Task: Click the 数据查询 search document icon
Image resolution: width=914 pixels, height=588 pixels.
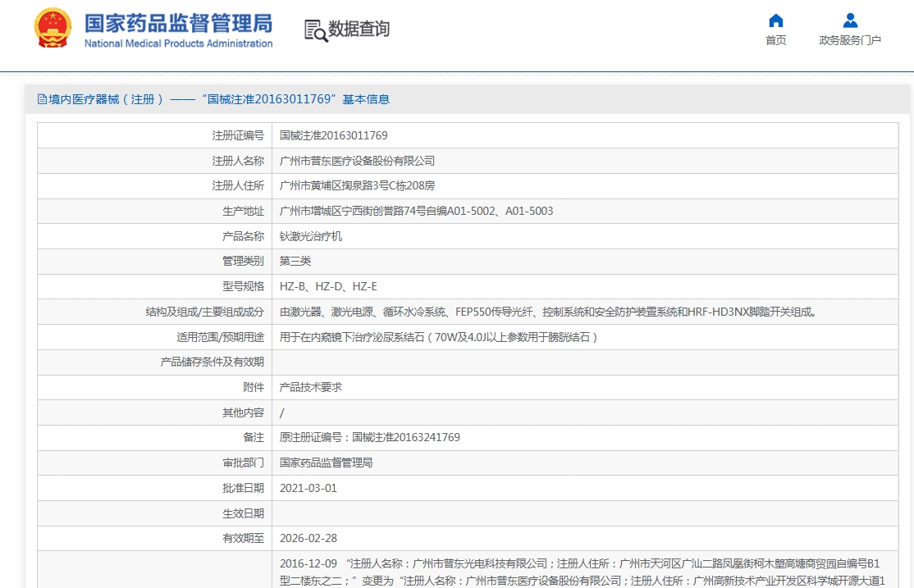Action: (x=316, y=30)
